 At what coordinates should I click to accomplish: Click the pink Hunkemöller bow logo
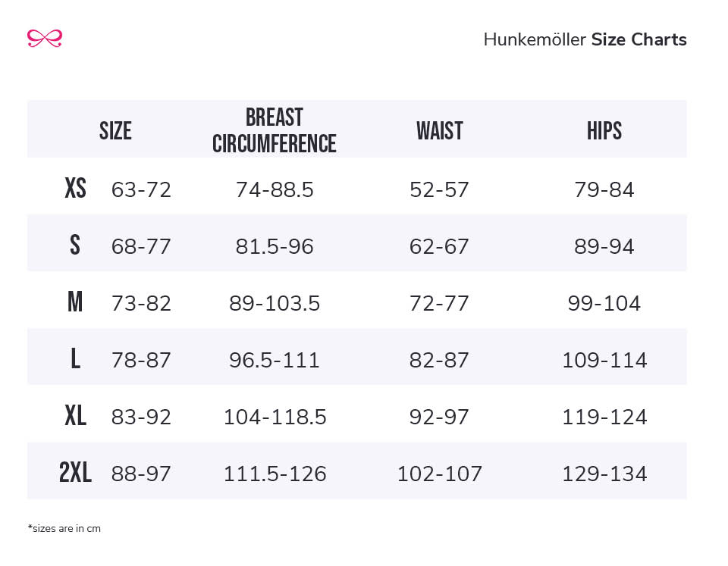tap(44, 39)
